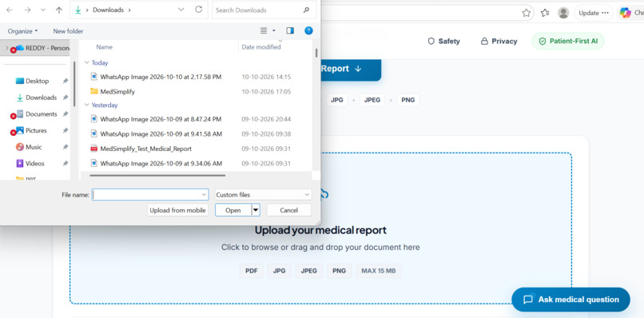The width and height of the screenshot is (644, 318).
Task: Click the PDF icon of MedSimplify_Test_Medical_Report
Action: (94, 149)
